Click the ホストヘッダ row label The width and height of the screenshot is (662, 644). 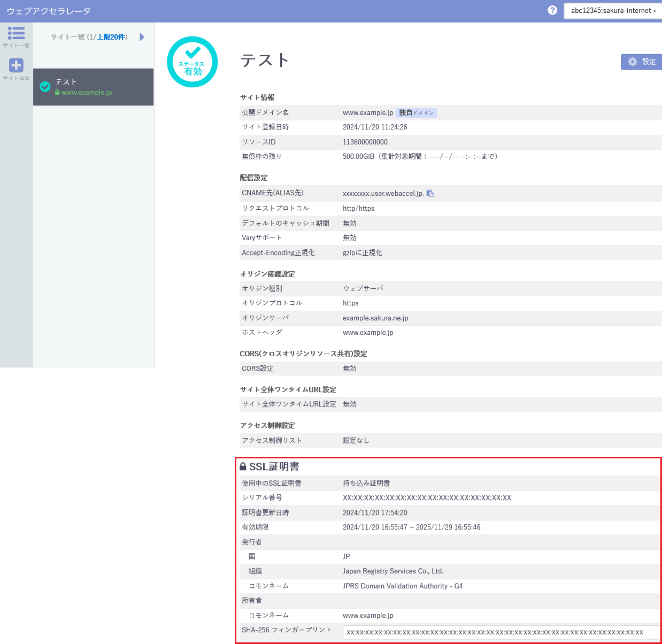(262, 333)
